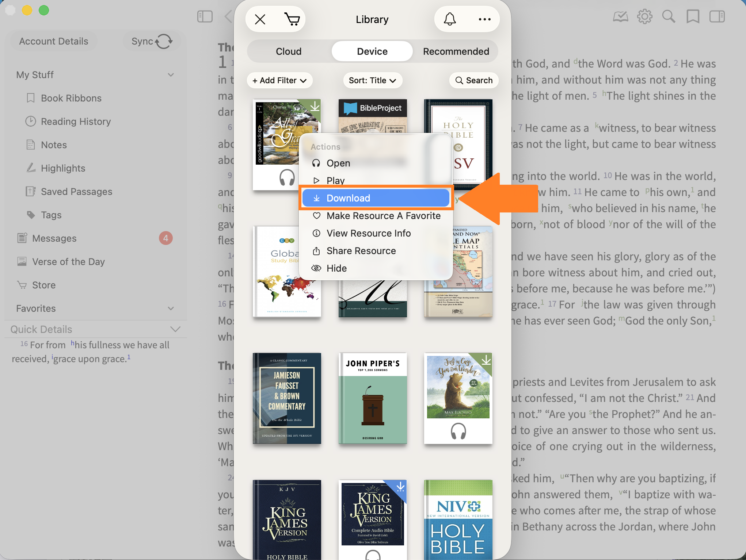The width and height of the screenshot is (746, 560).
Task: Click the bookmark ribbon icon in toolbar
Action: click(x=693, y=16)
